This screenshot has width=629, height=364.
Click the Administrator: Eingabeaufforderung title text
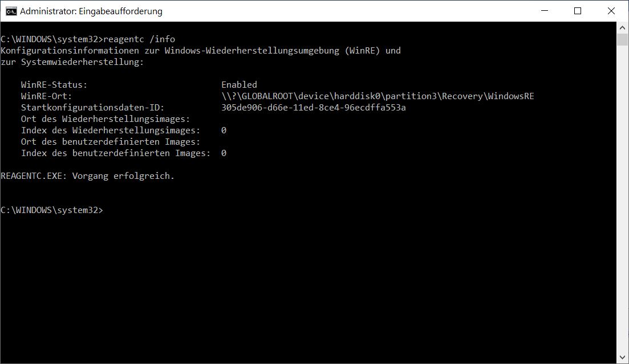coord(91,11)
